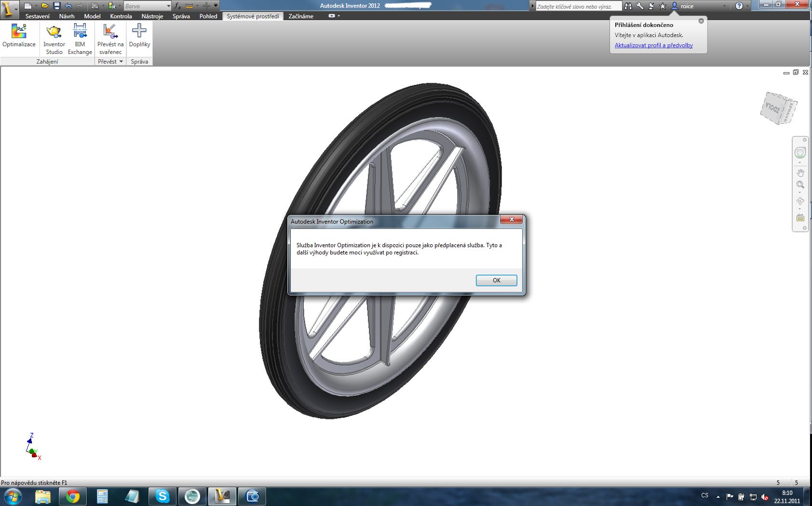812x506 pixels.
Task: Open Windows Explorer from the taskbar
Action: [x=43, y=496]
